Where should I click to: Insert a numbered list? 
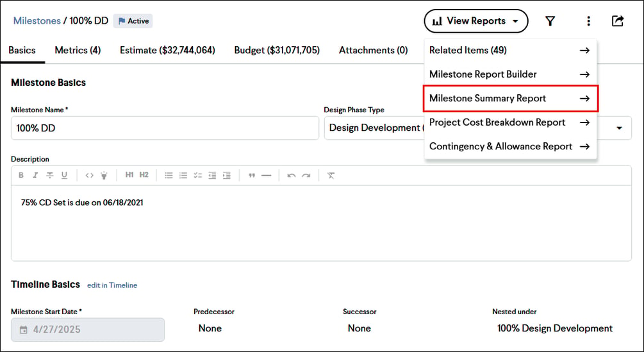point(183,176)
